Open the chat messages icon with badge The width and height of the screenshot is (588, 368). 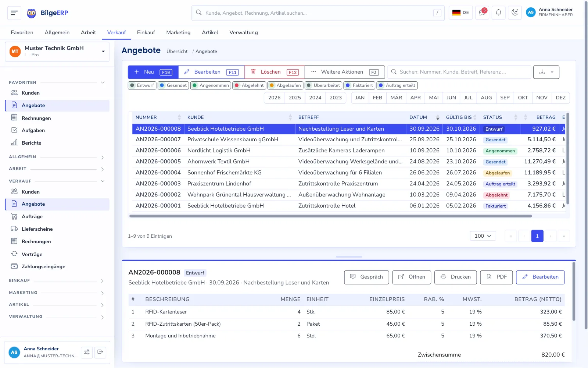click(482, 13)
